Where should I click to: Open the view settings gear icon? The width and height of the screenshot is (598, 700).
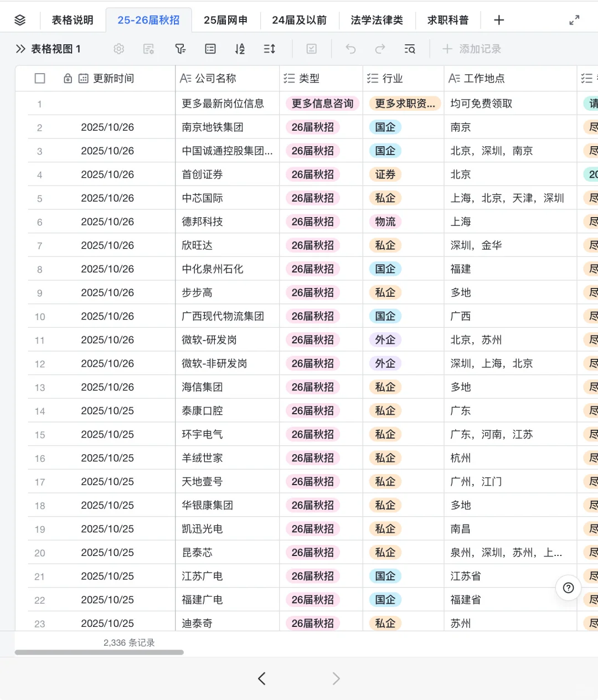point(118,49)
